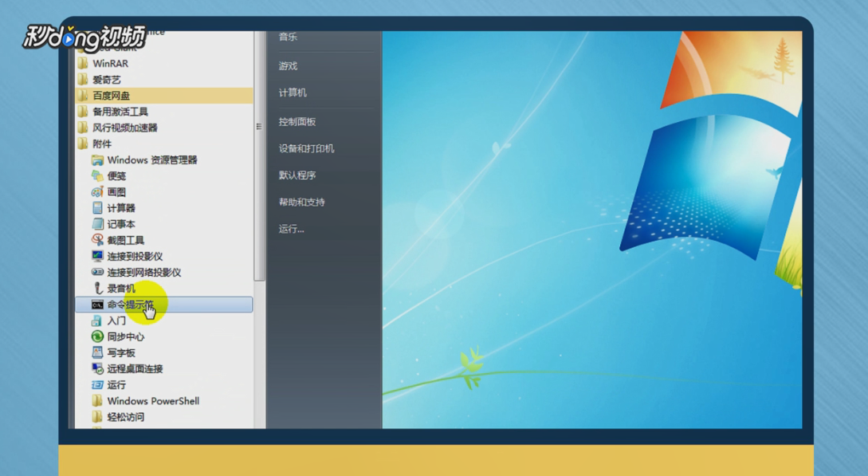Open 游戏 from the Start menu
The image size is (868, 476).
tap(288, 66)
